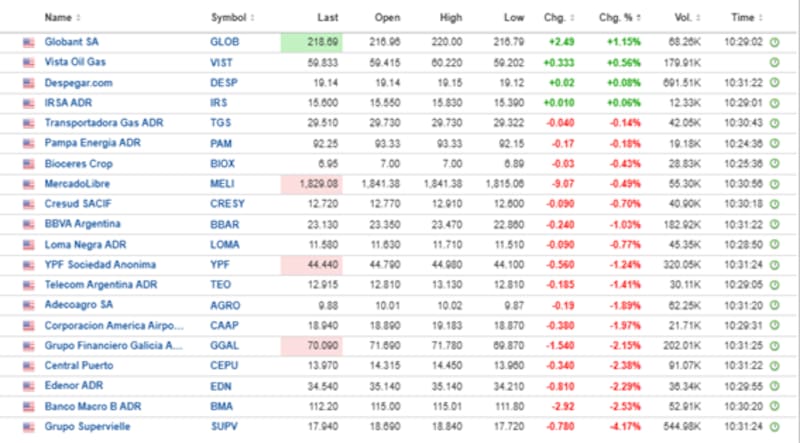
Task: Click the green highlighted 218.69 price cell
Action: click(311, 43)
